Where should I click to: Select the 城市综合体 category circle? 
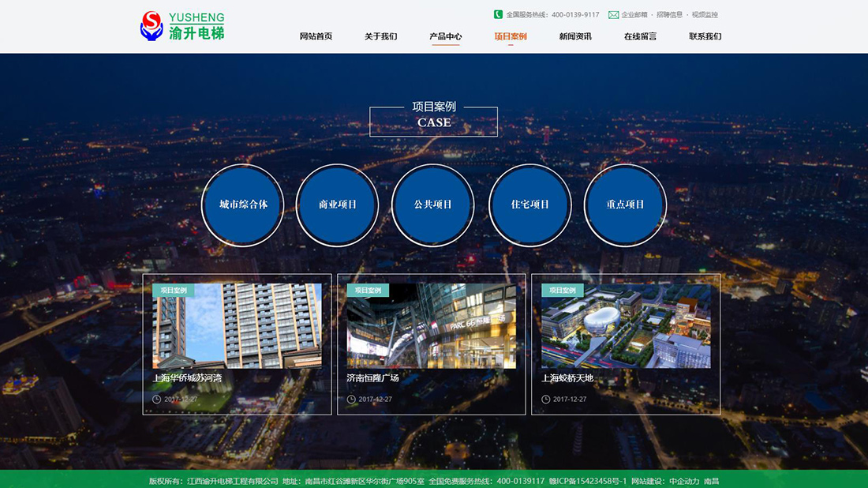tap(242, 205)
